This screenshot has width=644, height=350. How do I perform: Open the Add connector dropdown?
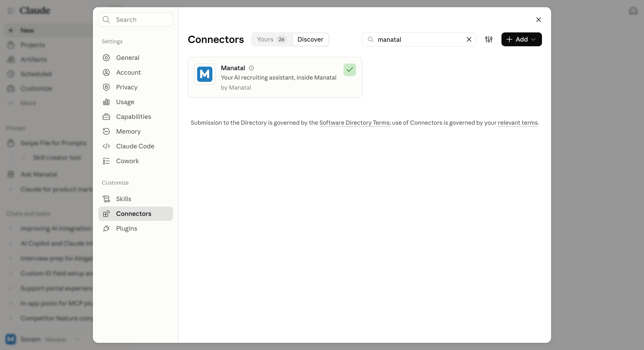pos(522,39)
